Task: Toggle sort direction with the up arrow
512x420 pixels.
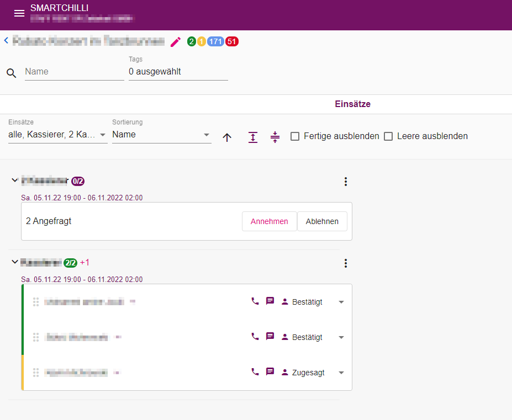Action: click(227, 137)
